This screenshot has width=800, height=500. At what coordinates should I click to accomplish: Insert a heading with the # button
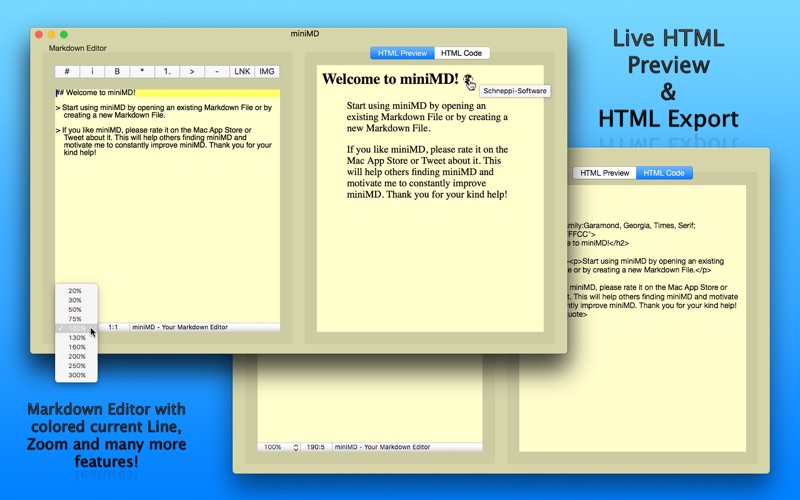67,71
